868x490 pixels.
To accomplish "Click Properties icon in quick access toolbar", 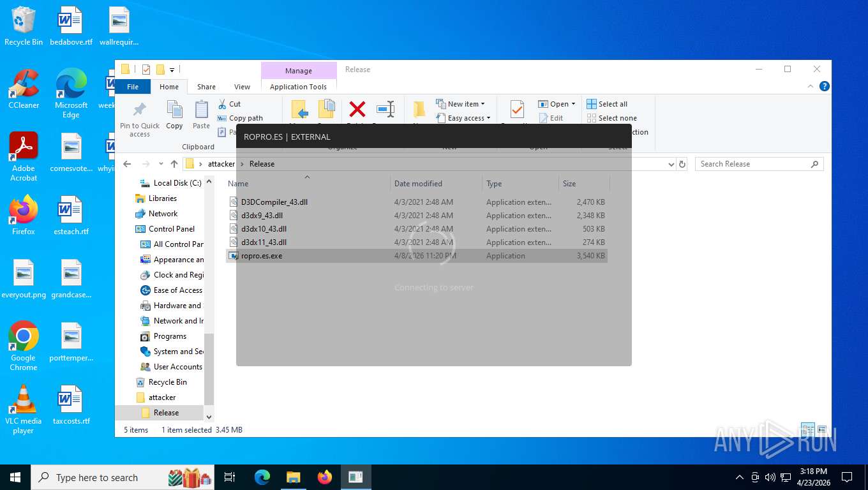I will click(x=146, y=70).
